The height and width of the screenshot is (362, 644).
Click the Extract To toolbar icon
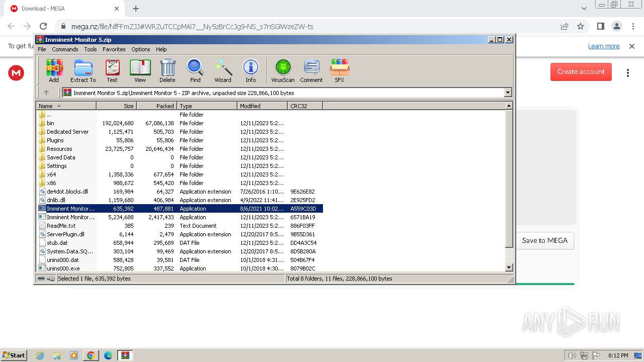click(x=83, y=70)
